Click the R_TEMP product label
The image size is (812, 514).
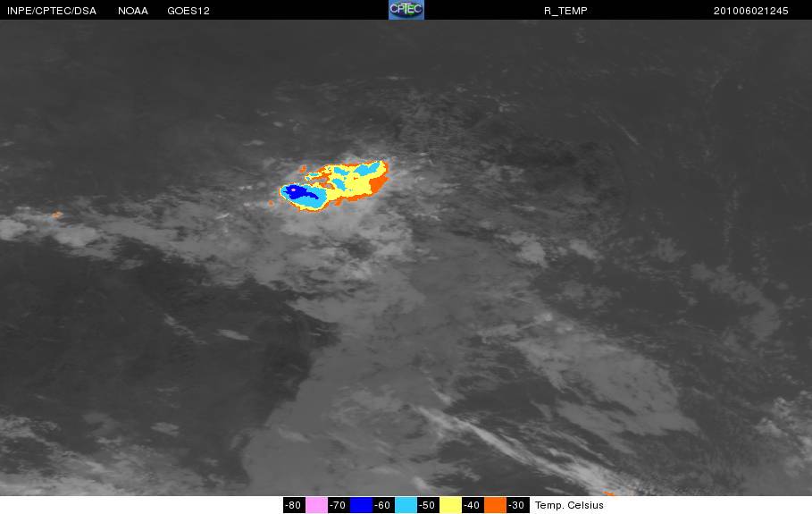click(565, 11)
